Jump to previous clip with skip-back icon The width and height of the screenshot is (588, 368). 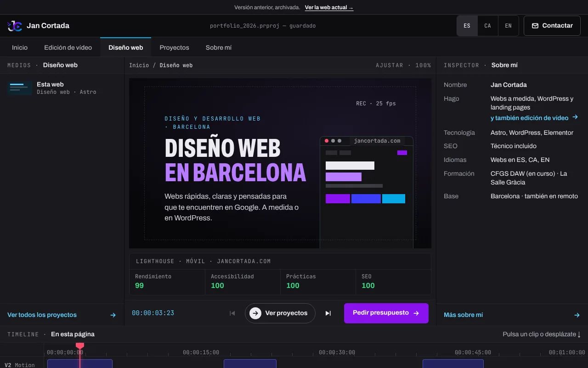pyautogui.click(x=232, y=313)
